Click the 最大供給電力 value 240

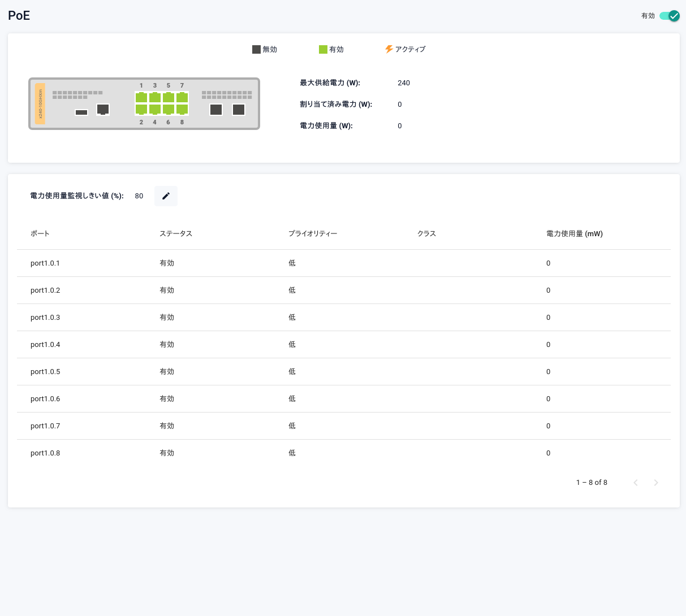[x=404, y=83]
